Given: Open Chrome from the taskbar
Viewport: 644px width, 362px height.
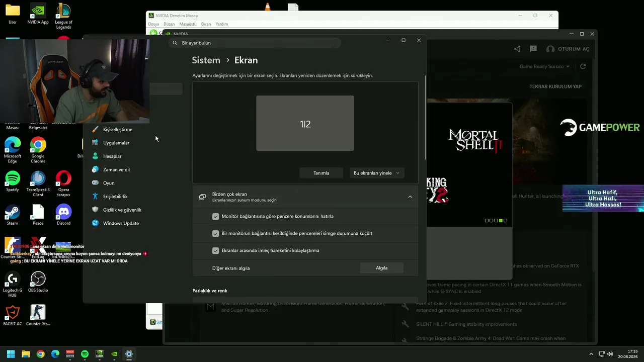Looking at the screenshot, I should coord(40,354).
